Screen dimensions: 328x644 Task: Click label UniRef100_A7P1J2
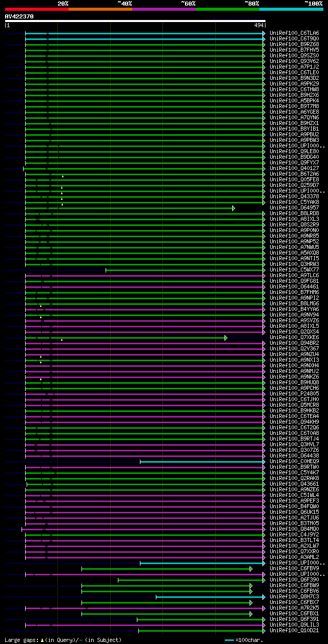point(294,67)
